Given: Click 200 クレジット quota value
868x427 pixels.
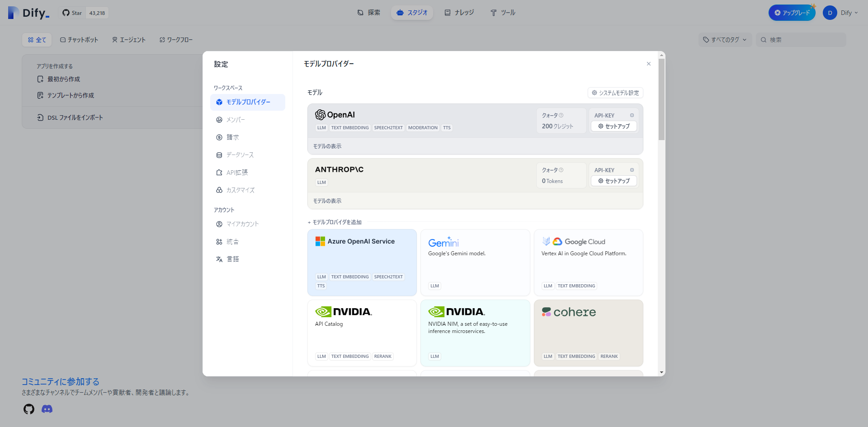Looking at the screenshot, I should click(557, 127).
